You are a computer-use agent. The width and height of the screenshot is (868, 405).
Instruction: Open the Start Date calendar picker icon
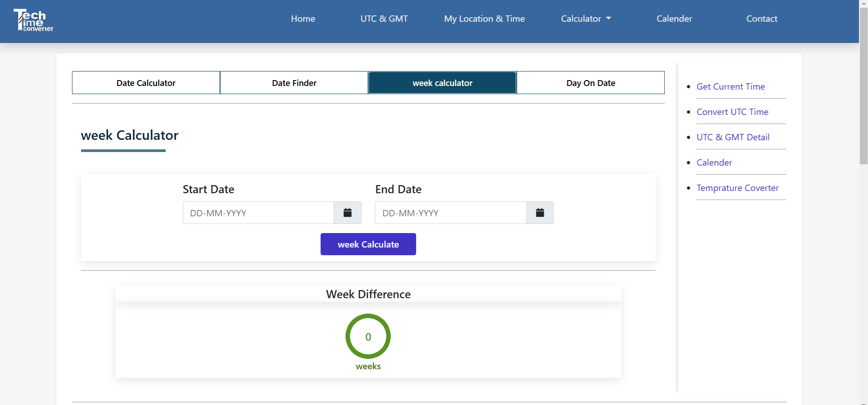347,213
